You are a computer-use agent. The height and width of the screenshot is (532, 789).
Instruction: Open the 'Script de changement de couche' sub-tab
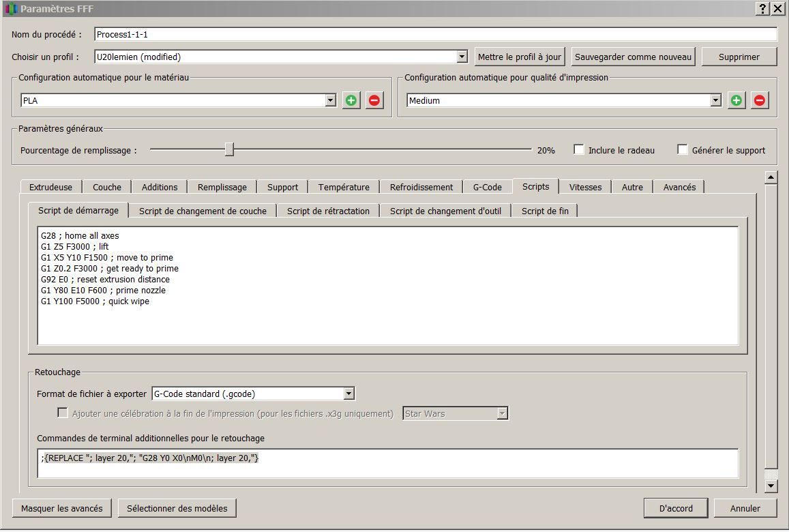pos(203,211)
